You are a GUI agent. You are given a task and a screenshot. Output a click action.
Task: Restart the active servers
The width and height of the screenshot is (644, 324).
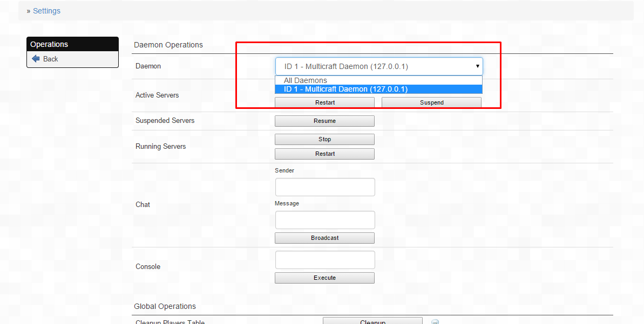coord(324,102)
